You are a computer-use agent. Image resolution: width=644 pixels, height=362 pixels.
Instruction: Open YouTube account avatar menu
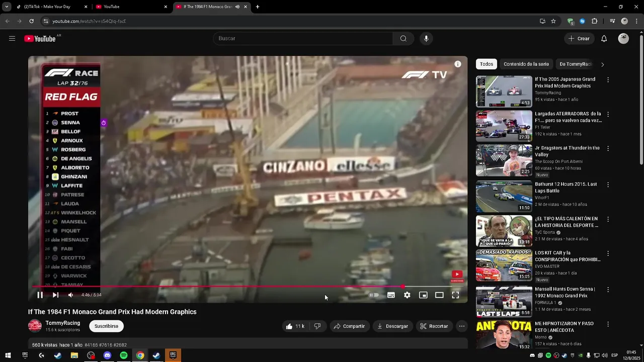(x=623, y=38)
